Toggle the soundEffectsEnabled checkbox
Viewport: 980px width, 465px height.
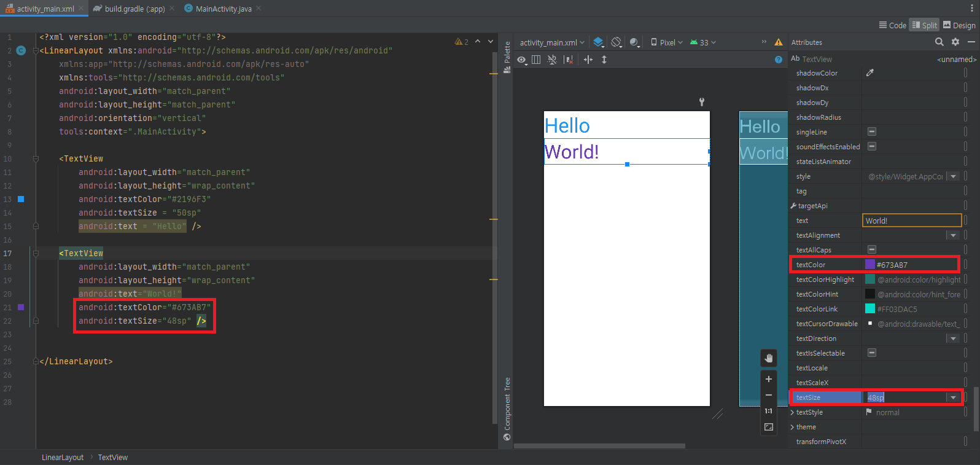(x=871, y=146)
